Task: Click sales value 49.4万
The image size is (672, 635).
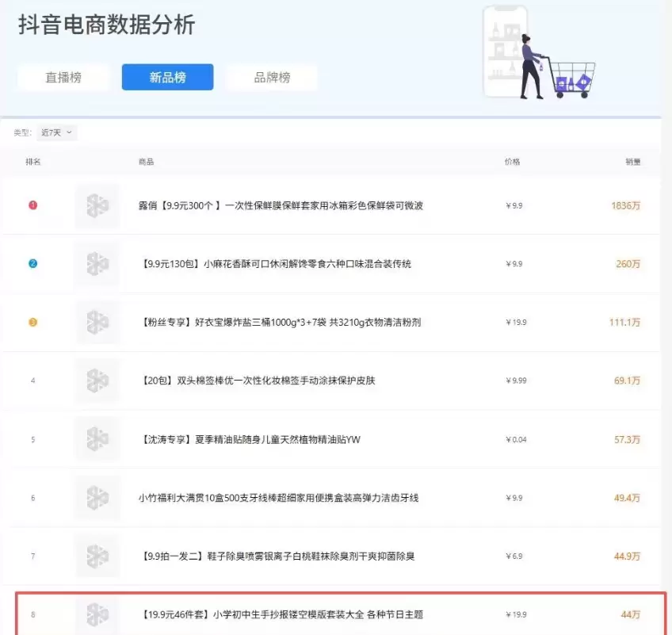Action: click(627, 497)
